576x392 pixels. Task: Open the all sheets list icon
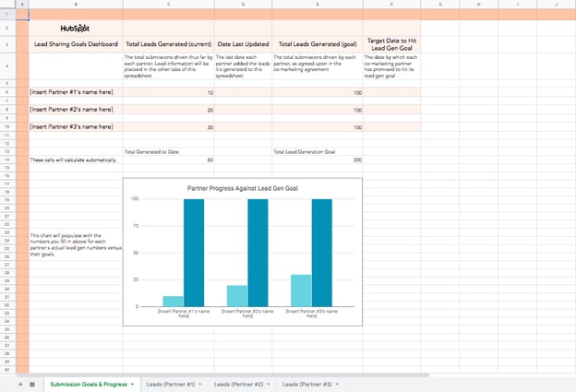pyautogui.click(x=32, y=383)
